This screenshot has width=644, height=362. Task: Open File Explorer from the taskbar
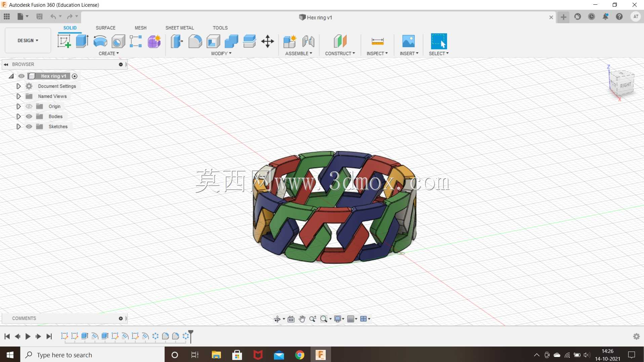(216, 355)
